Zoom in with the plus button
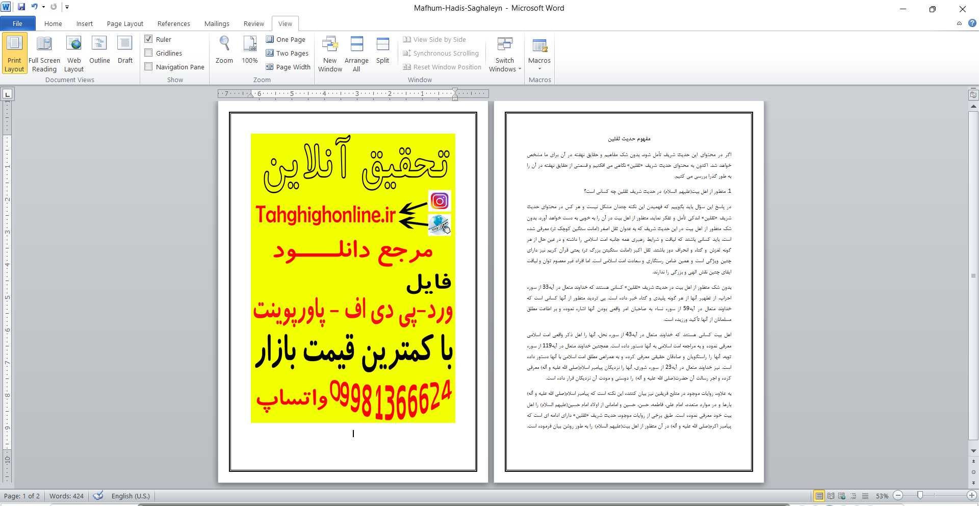Screen dimensions: 980x506 [972, 495]
